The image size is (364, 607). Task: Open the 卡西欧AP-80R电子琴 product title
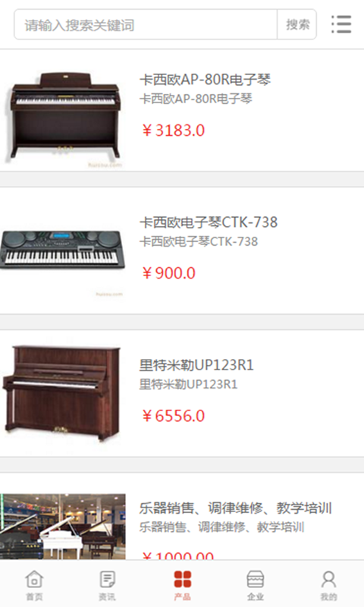pos(205,80)
